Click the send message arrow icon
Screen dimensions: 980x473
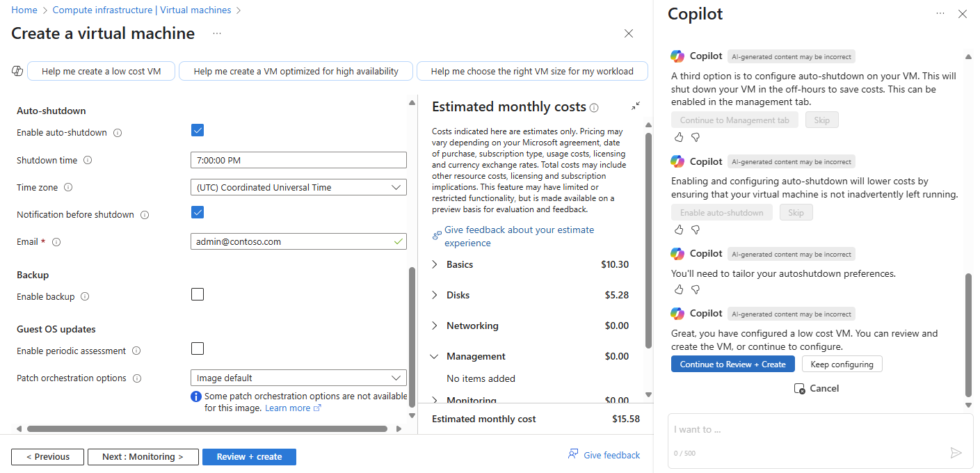point(956,453)
